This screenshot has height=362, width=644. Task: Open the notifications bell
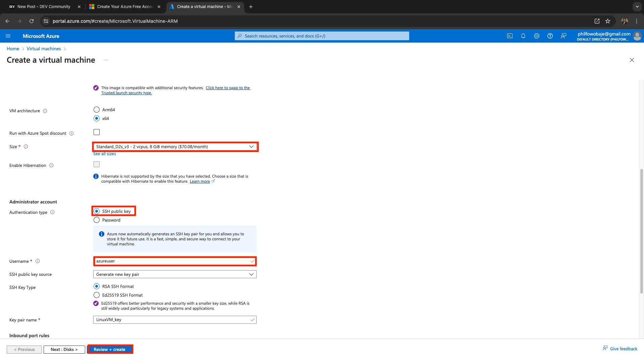[523, 36]
